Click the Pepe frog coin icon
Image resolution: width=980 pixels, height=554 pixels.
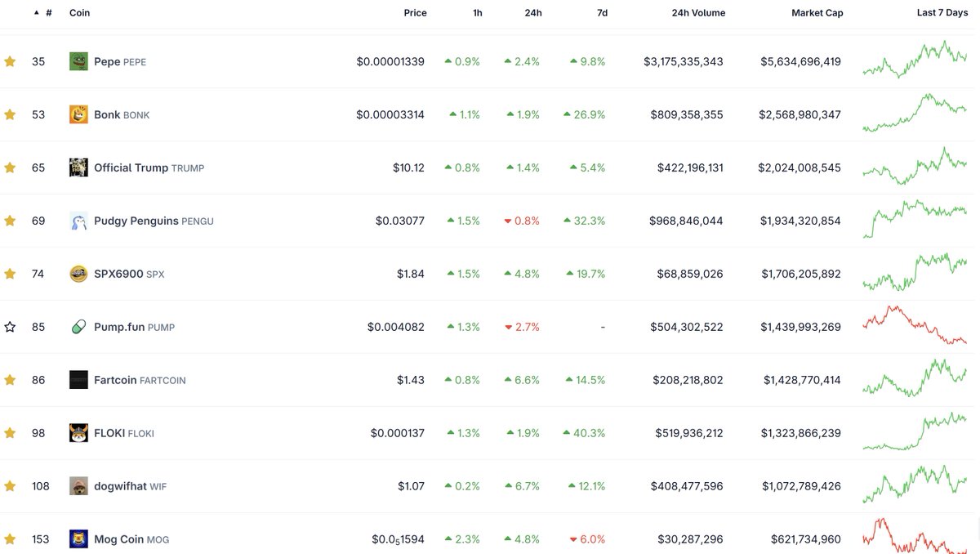pyautogui.click(x=78, y=61)
